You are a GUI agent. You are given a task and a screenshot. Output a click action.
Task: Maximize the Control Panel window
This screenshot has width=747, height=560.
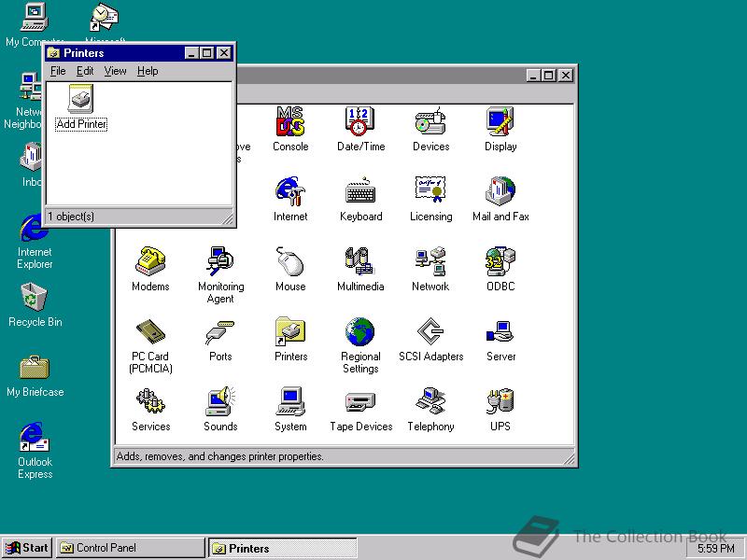coord(548,76)
